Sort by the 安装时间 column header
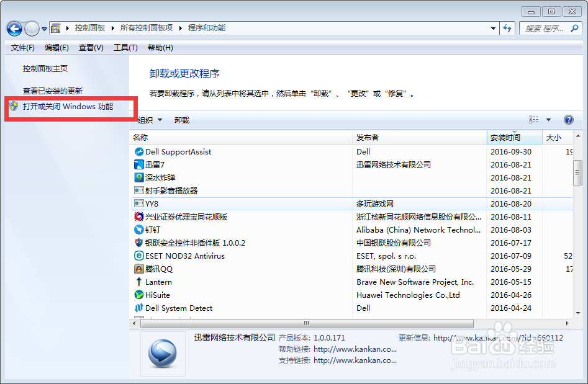588x384 pixels. [x=515, y=138]
